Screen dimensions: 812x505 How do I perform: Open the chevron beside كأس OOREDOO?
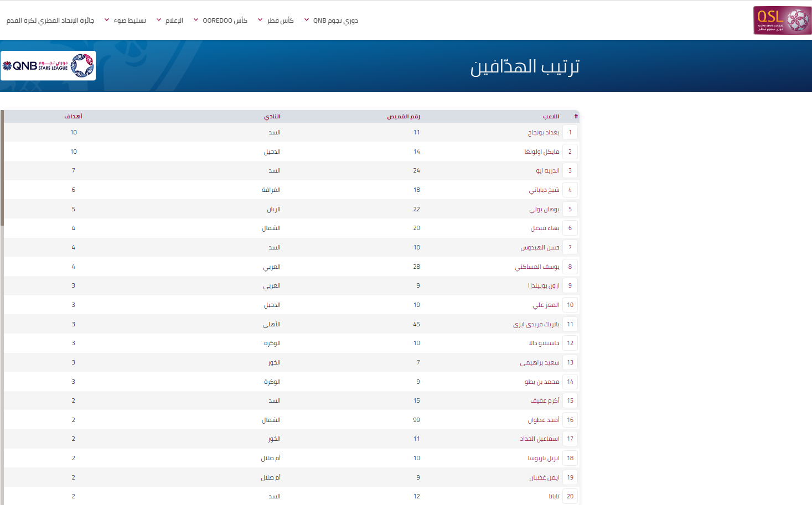tap(196, 20)
